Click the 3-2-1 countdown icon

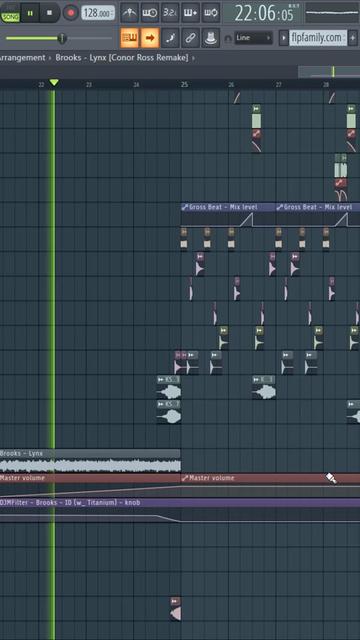[170, 13]
